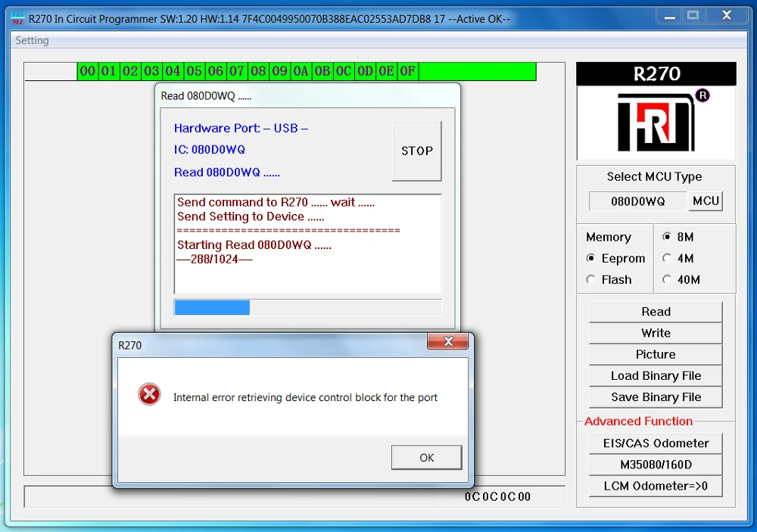
Task: Stop the 080D0WQ read operation
Action: pos(416,151)
